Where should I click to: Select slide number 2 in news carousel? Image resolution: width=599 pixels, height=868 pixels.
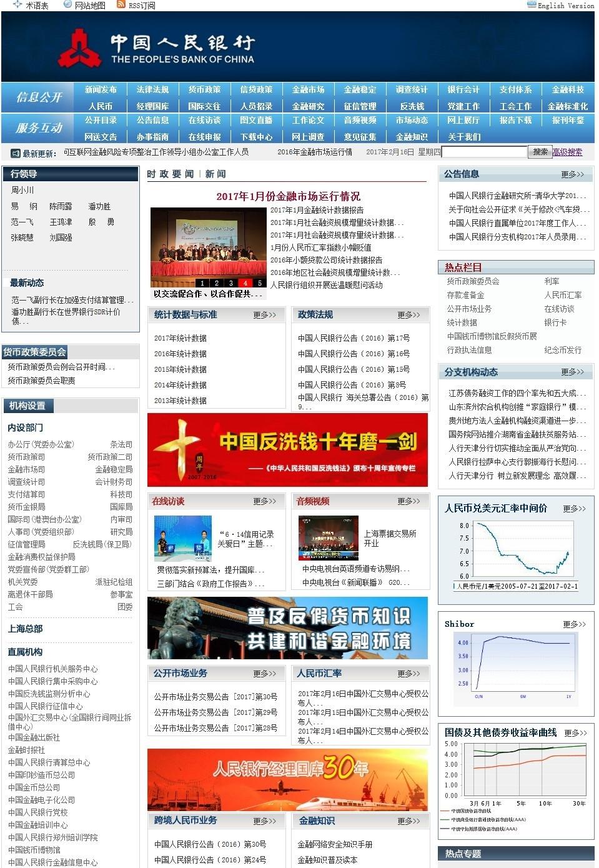[x=217, y=283]
